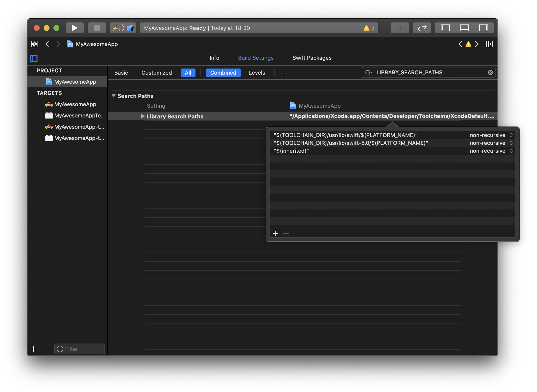Add editor with split-plus icon

pos(489,44)
